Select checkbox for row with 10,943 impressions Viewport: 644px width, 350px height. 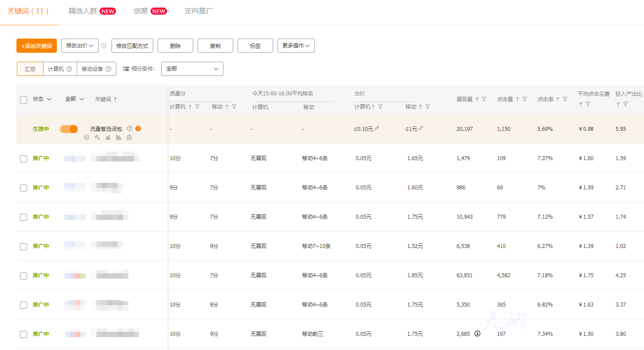[x=24, y=217]
